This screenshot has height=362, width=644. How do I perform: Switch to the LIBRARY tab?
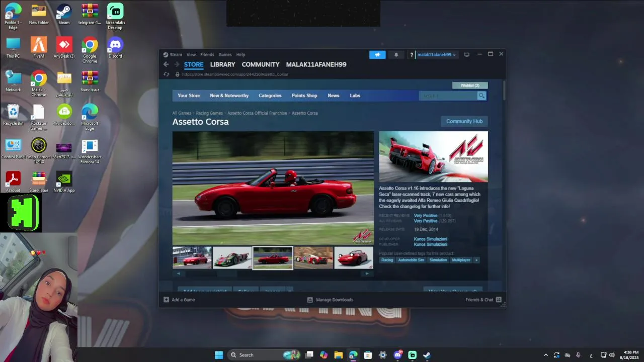[x=222, y=64]
